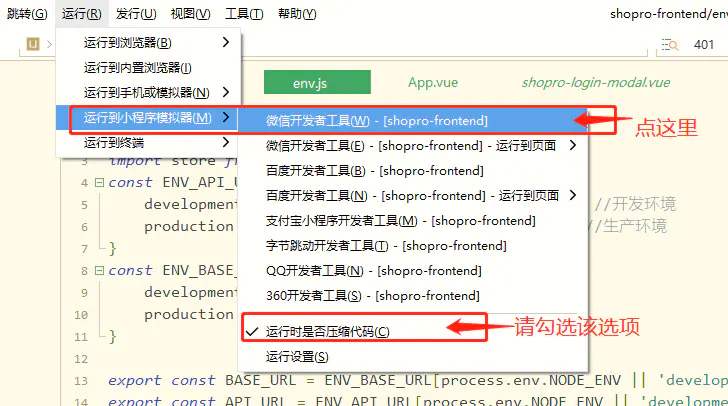
Task: Click line number 13 in gutter
Action: click(x=81, y=381)
